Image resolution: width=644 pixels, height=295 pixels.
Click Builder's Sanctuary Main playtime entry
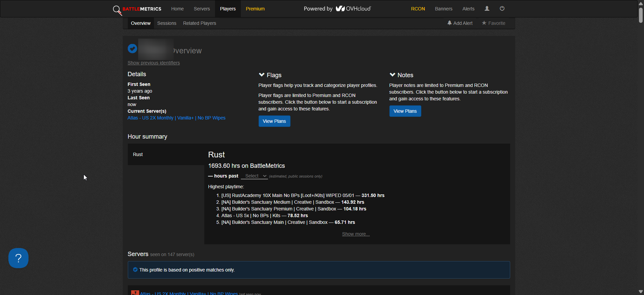coord(288,222)
